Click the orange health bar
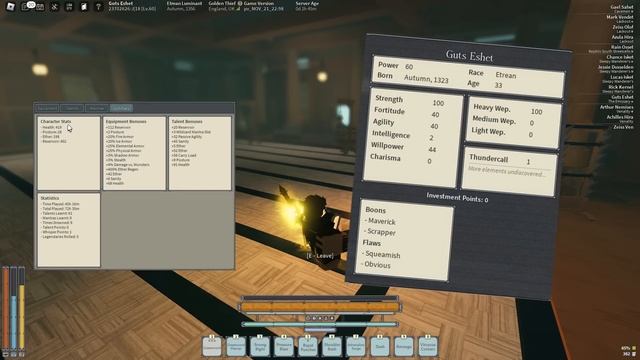The height and width of the screenshot is (360, 640). tap(320, 307)
